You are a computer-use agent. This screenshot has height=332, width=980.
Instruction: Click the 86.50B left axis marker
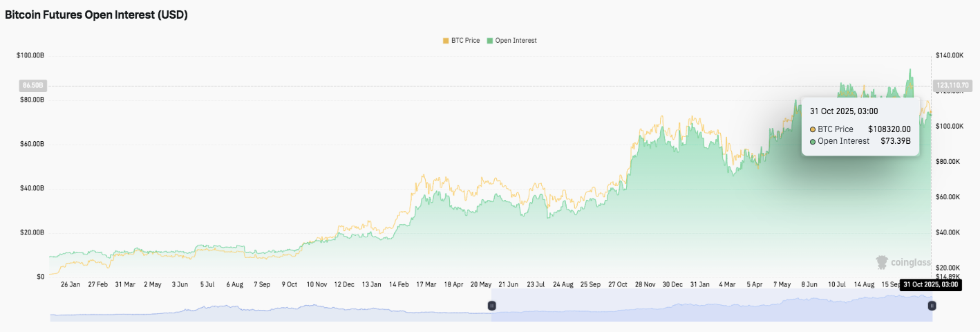(32, 86)
